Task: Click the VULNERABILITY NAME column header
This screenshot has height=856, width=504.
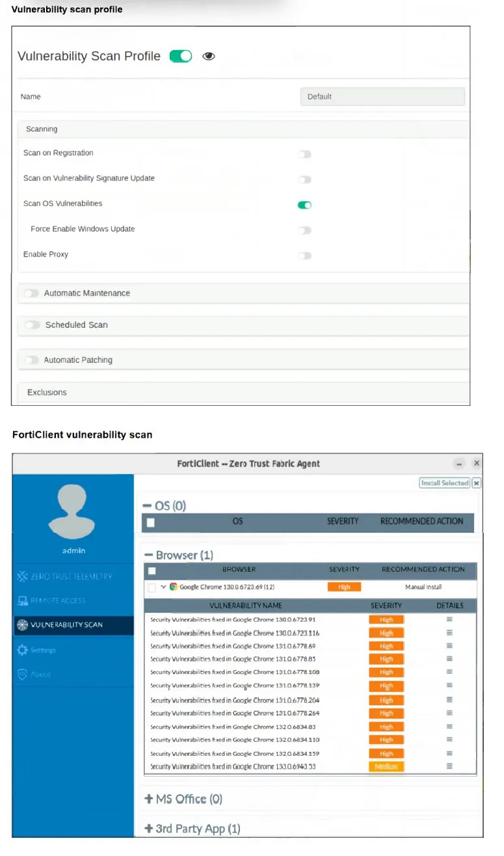Action: pos(246,605)
